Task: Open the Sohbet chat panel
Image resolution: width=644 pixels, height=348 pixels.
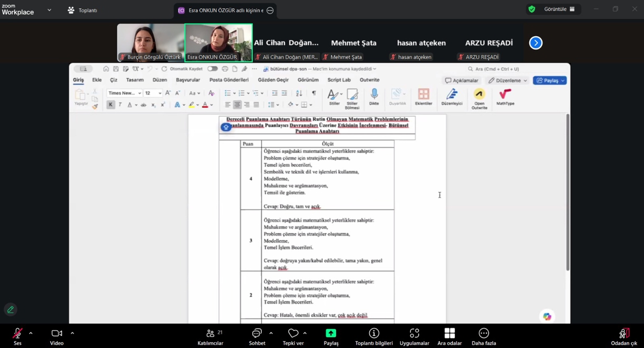Action: [x=257, y=334]
